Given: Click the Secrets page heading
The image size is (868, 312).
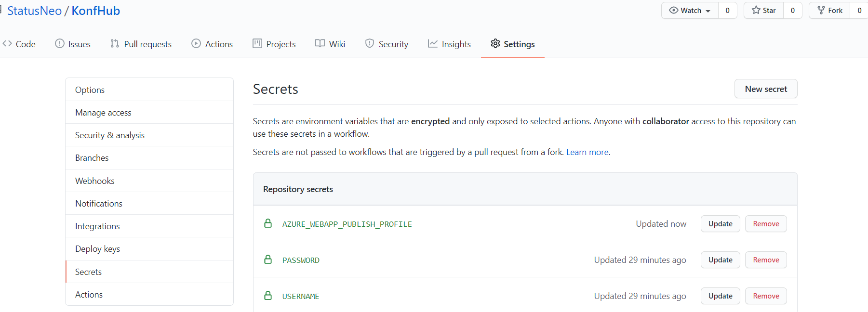Looking at the screenshot, I should (x=276, y=89).
